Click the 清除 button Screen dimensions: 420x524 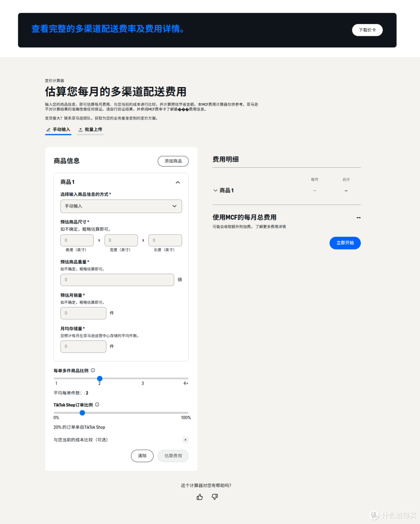[x=142, y=456]
